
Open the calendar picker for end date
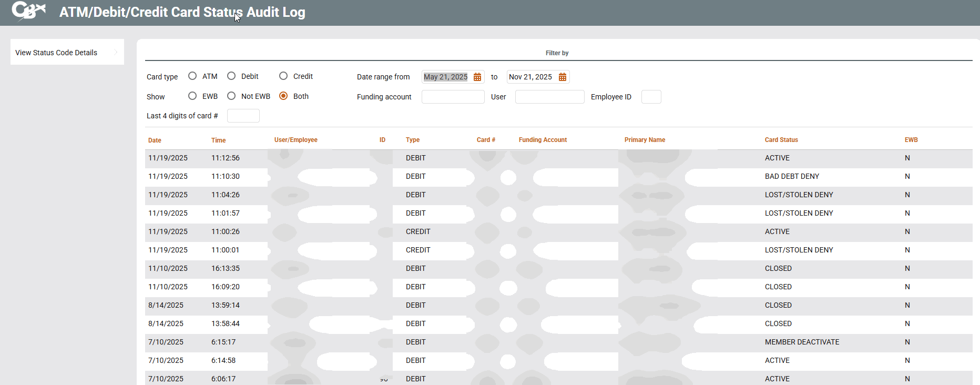(563, 77)
